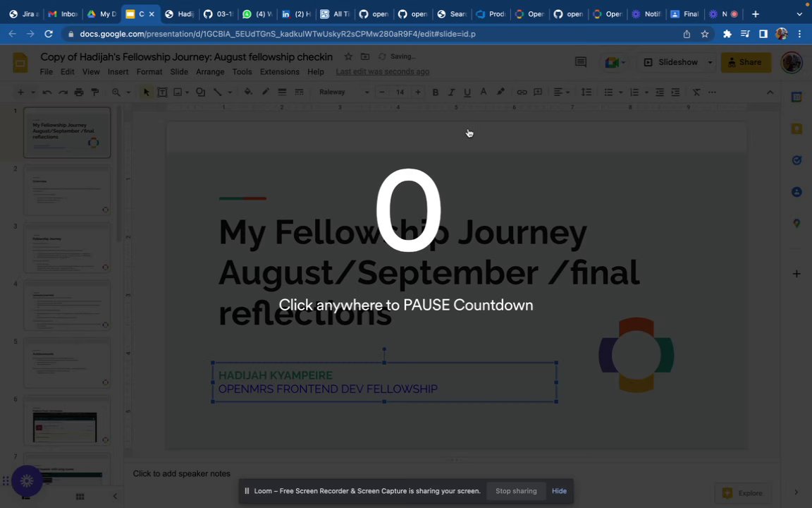Open Highlight color marker
This screenshot has height=508, width=812.
[x=500, y=92]
